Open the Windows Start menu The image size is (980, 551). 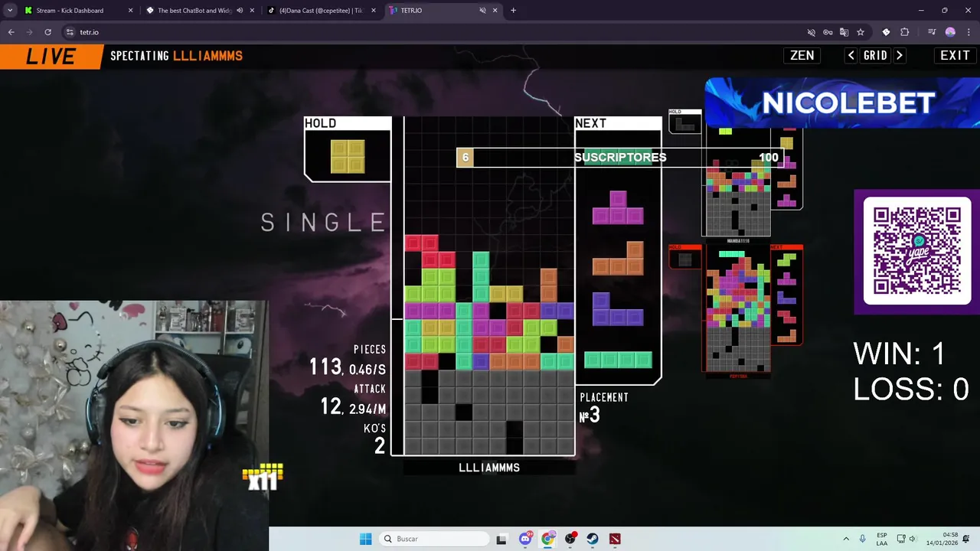tap(365, 539)
